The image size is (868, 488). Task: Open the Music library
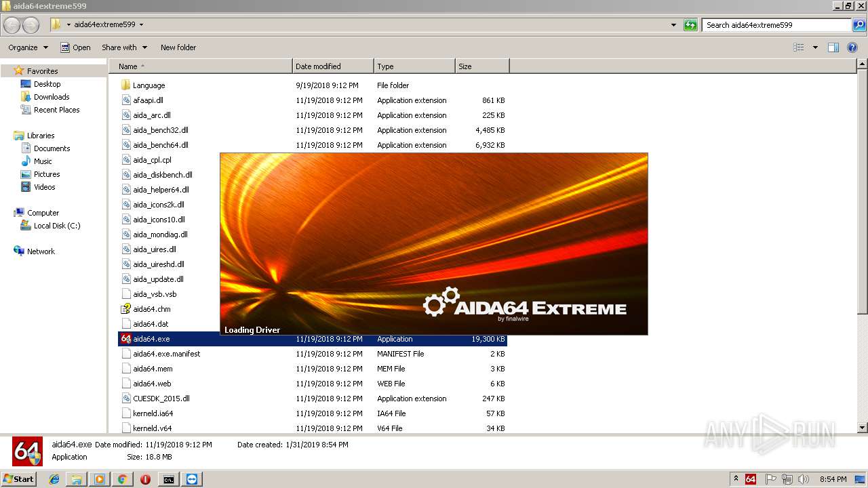(43, 161)
